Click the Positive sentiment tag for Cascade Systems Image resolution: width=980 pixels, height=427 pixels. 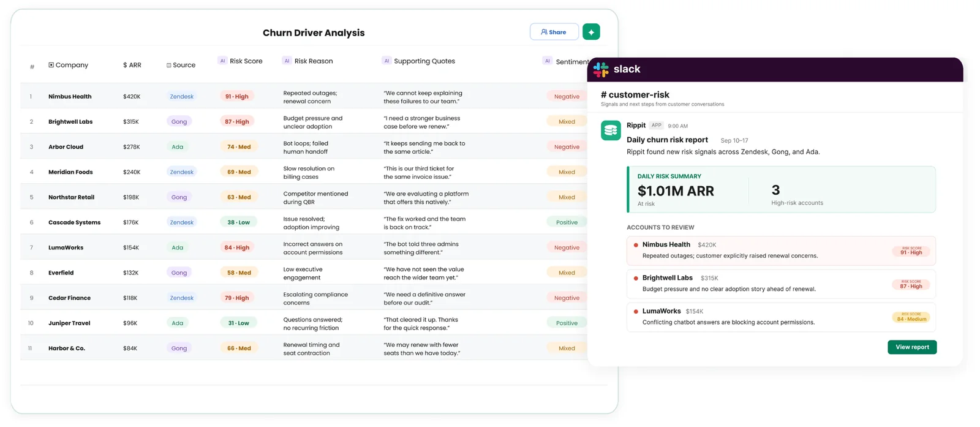(x=567, y=222)
